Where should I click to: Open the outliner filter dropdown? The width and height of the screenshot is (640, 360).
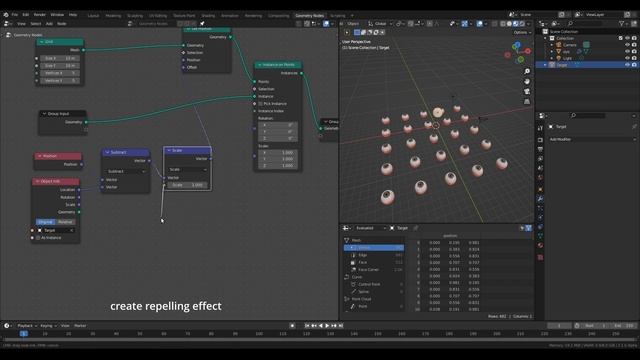coord(623,24)
